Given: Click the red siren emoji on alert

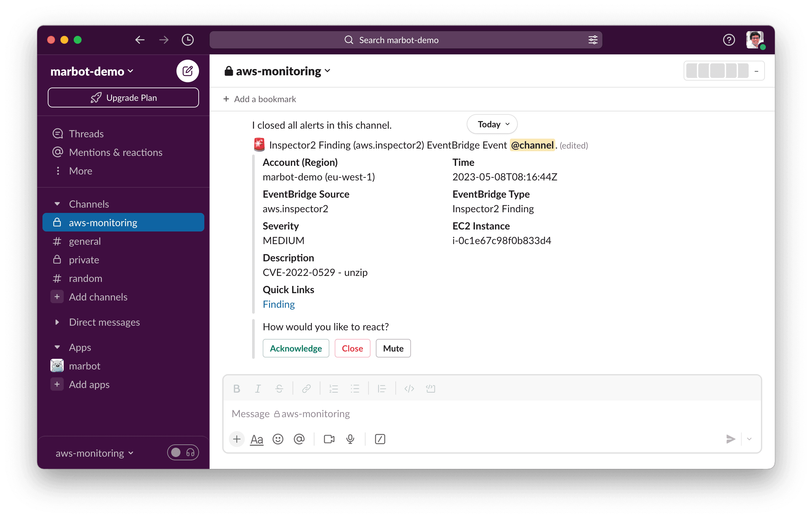Looking at the screenshot, I should pyautogui.click(x=259, y=145).
